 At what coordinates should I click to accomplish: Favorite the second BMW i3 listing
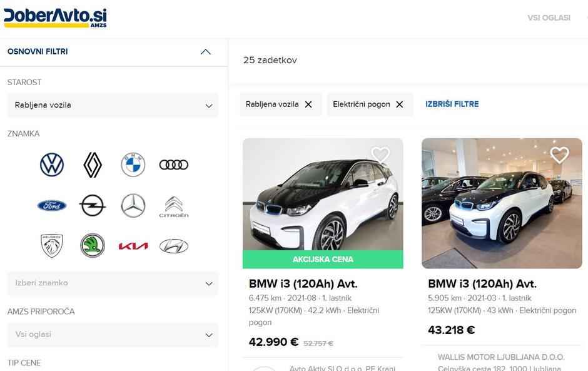(x=559, y=156)
